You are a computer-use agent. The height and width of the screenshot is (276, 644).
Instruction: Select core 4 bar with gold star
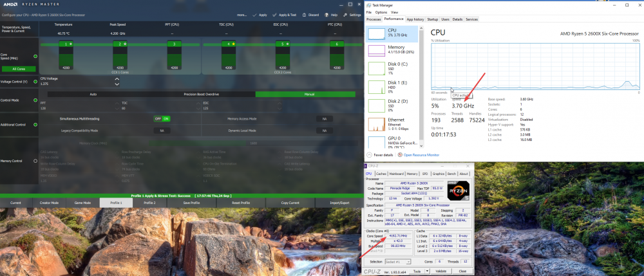229,55
